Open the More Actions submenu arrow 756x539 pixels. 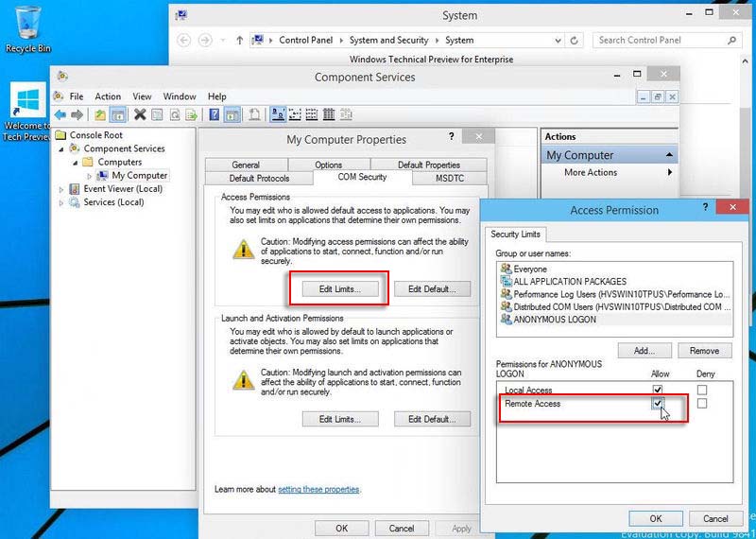[670, 172]
